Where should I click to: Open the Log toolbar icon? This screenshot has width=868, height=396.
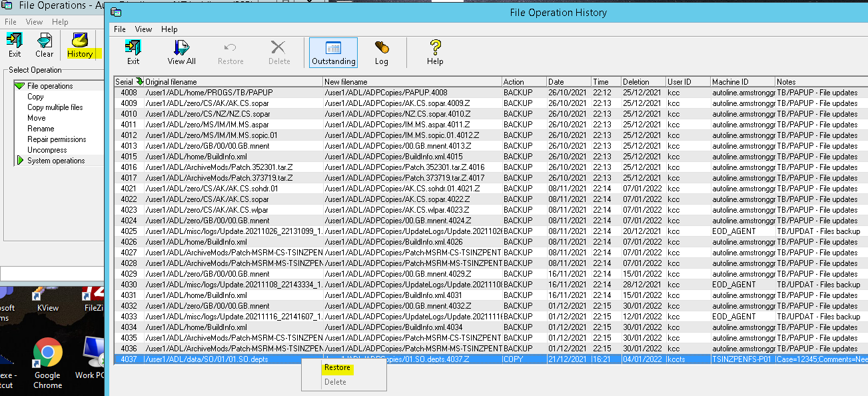point(381,52)
